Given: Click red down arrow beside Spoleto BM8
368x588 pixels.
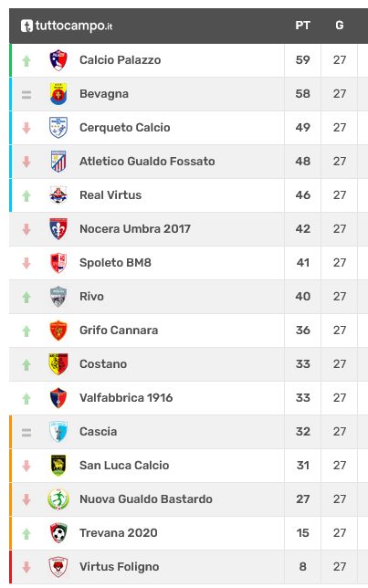Looking at the screenshot, I should tap(26, 263).
